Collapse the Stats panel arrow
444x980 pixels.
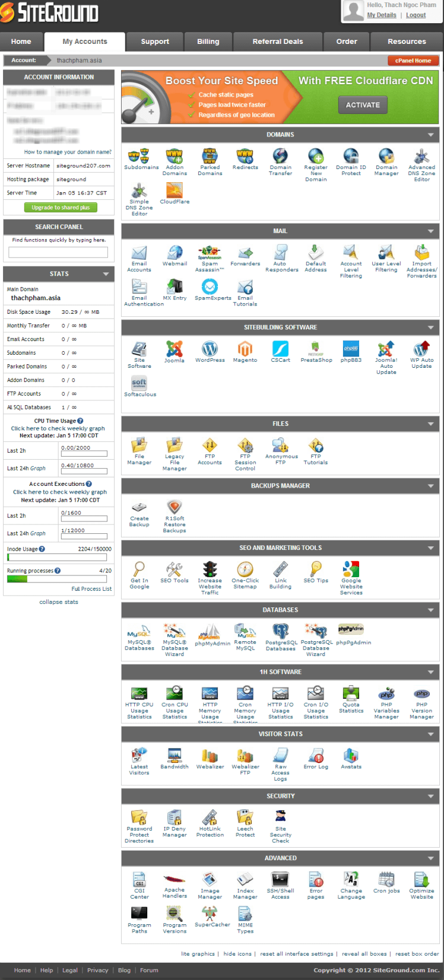(106, 274)
